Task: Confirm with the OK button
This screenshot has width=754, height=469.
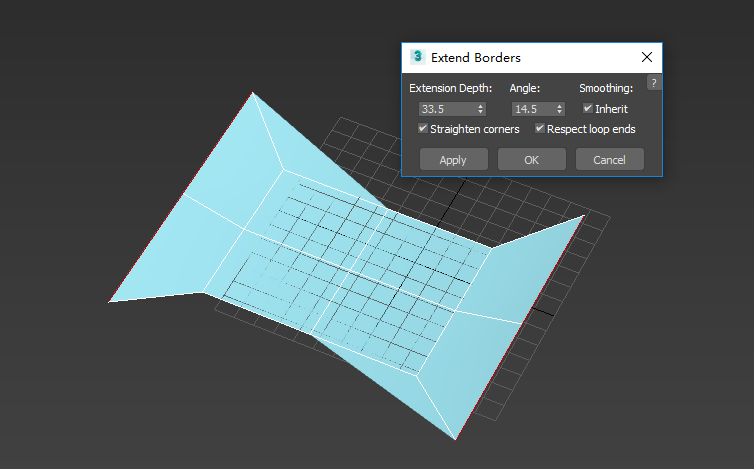Action: coord(531,160)
